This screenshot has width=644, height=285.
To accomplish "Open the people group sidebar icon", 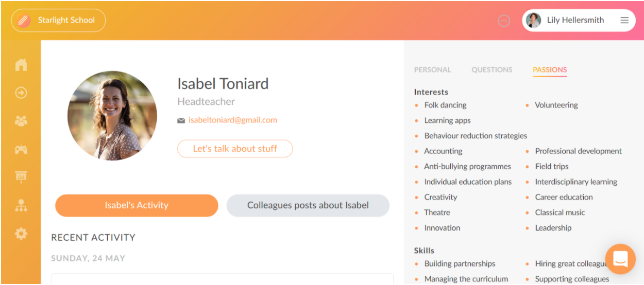I will click(x=21, y=121).
